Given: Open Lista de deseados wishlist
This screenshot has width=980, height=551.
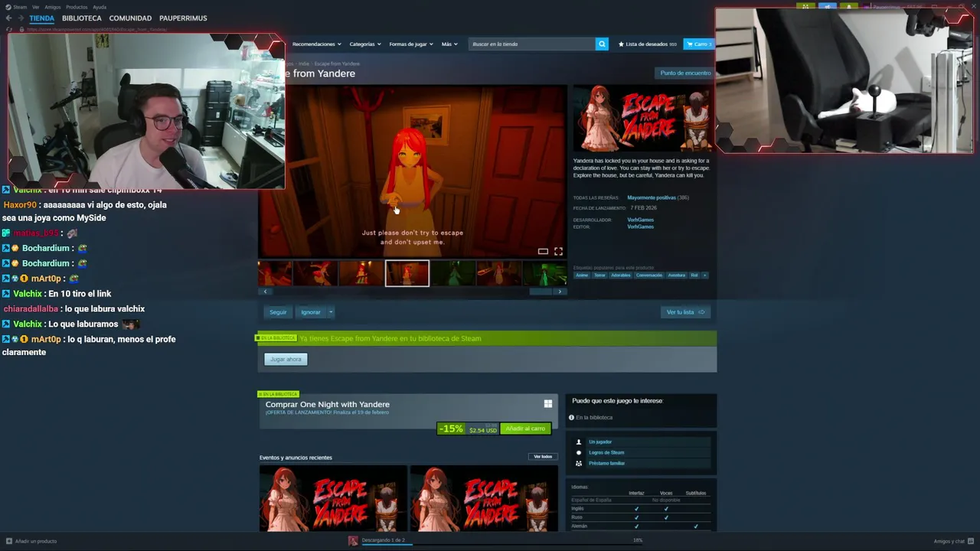Looking at the screenshot, I should [x=648, y=44].
